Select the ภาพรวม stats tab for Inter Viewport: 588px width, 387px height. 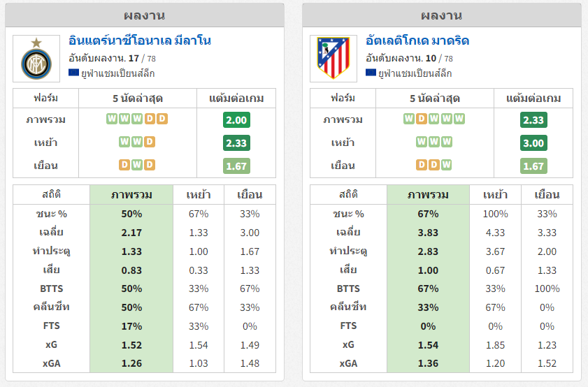tap(131, 195)
